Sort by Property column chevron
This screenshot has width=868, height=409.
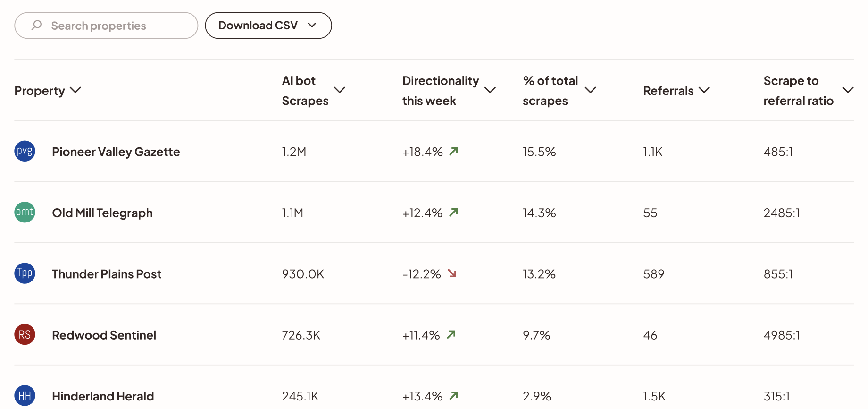tap(75, 90)
